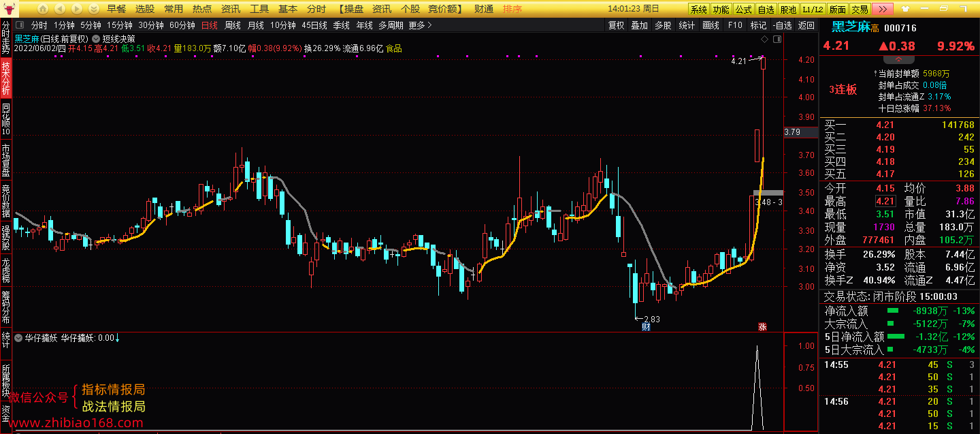The width and height of the screenshot is (980, 434).
Task: Open the 技术分析 side tab
Action: point(5,77)
